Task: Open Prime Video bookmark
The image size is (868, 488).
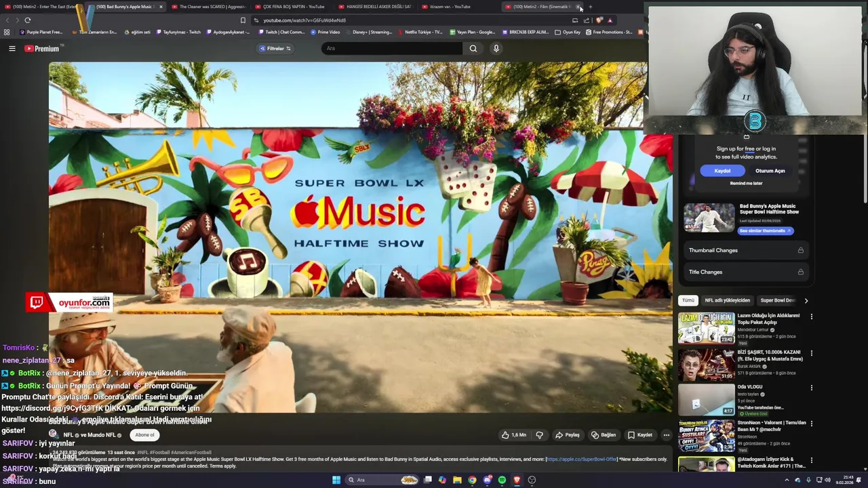Action: click(x=325, y=32)
